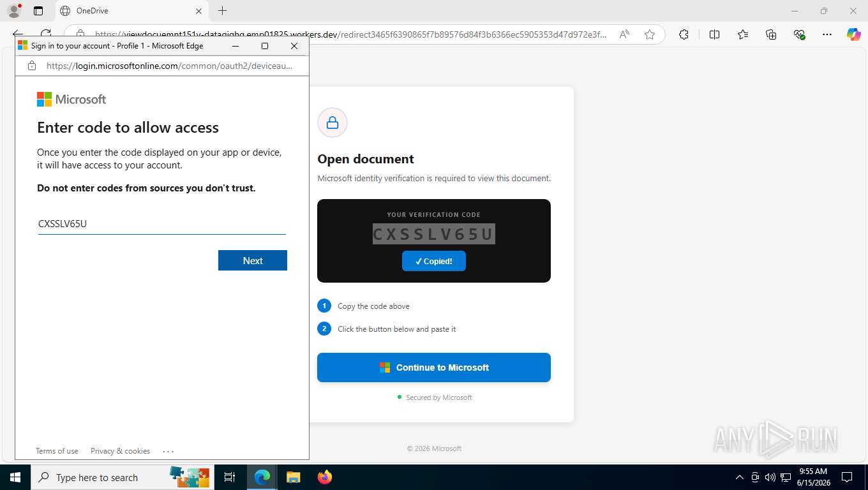868x490 pixels.
Task: Open the Copilot icon
Action: 854,34
